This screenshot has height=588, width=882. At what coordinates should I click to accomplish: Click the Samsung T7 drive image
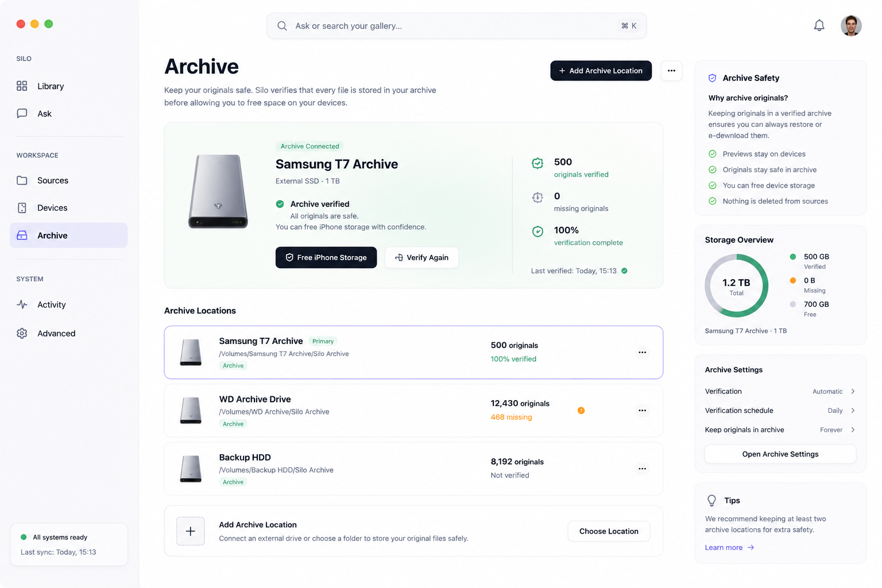tap(218, 191)
